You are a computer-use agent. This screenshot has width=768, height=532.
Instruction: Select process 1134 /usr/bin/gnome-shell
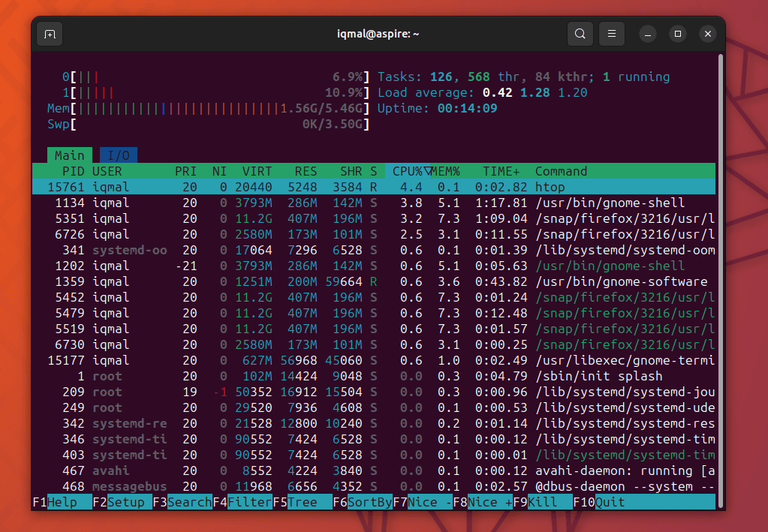click(x=374, y=203)
